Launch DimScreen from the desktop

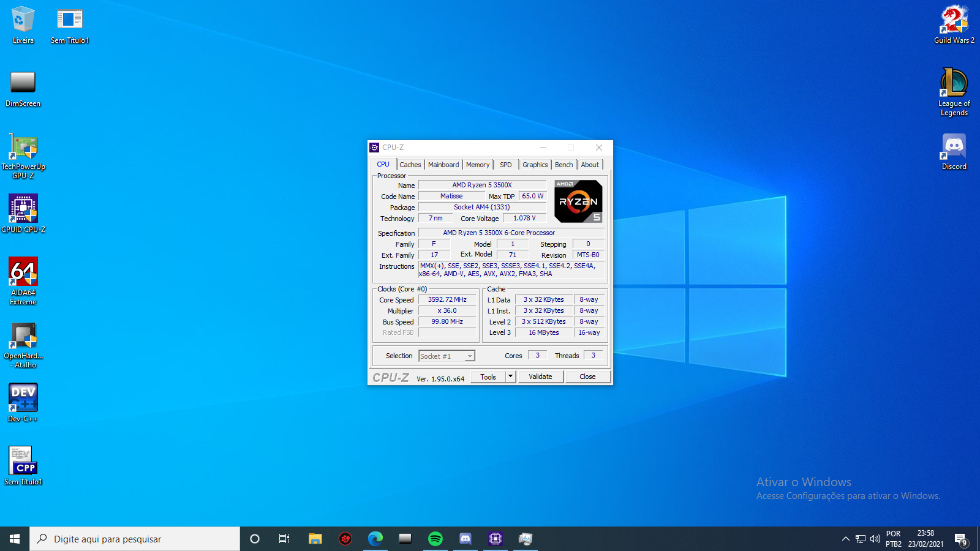point(23,89)
